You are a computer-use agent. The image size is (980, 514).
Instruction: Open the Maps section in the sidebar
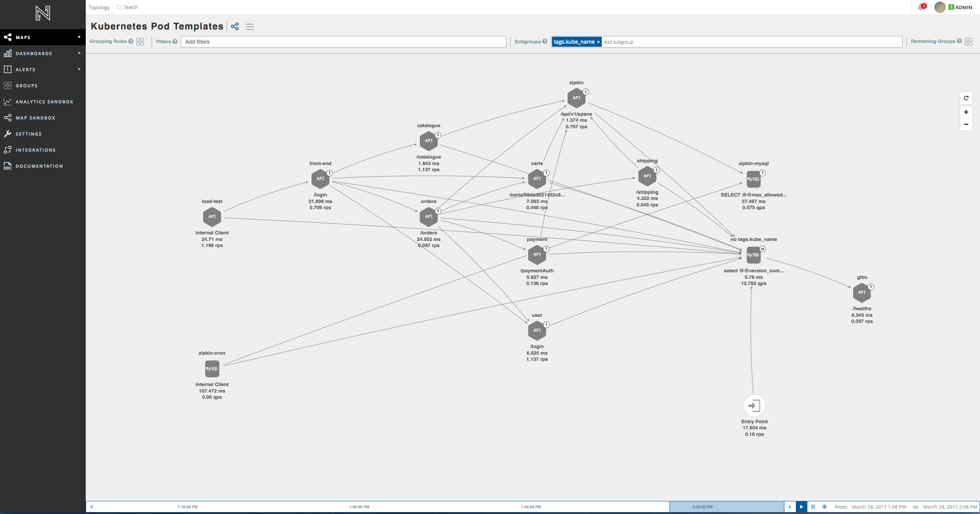click(23, 37)
